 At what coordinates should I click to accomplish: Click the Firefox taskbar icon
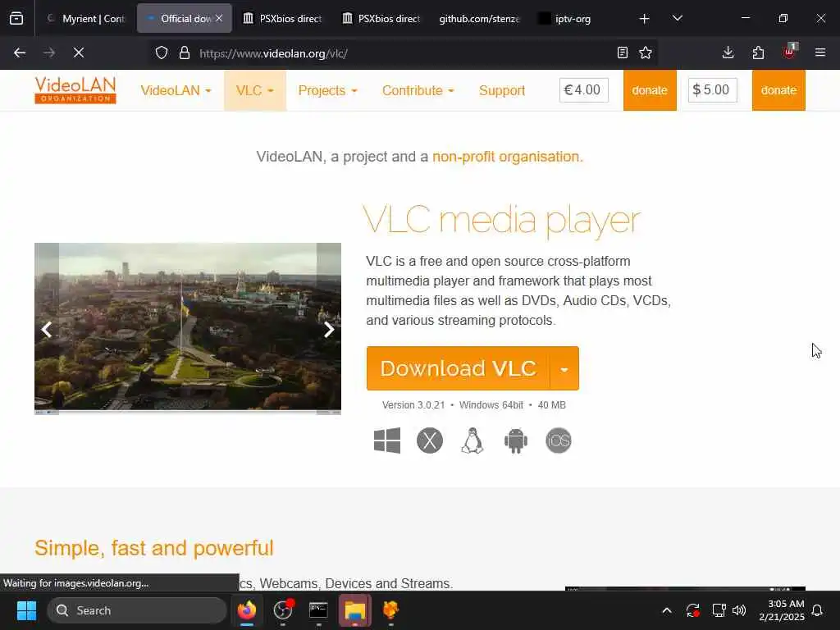click(x=247, y=610)
